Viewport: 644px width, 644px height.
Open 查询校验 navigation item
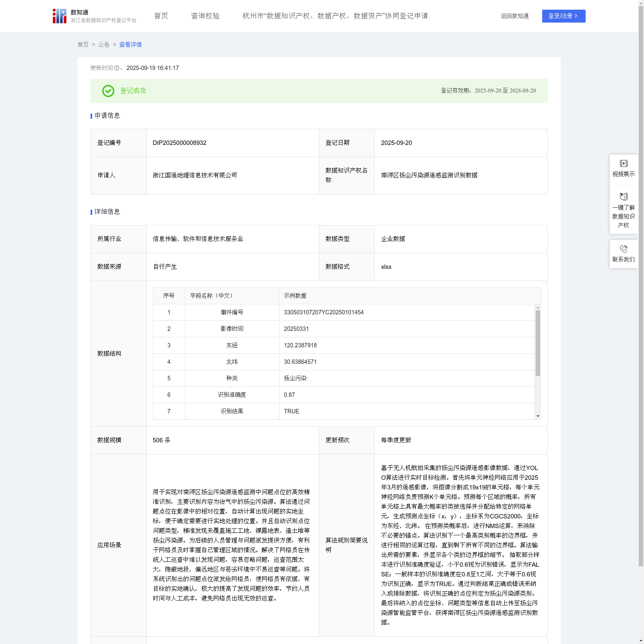click(205, 16)
